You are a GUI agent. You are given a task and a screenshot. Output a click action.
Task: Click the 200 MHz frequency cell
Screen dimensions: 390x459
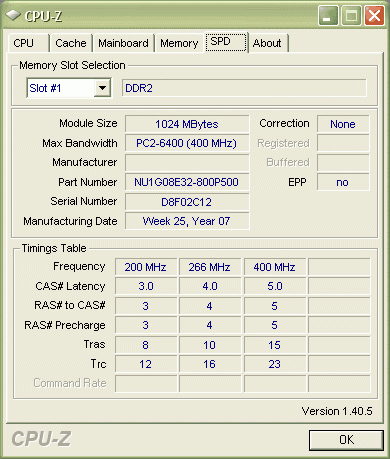[x=146, y=267]
